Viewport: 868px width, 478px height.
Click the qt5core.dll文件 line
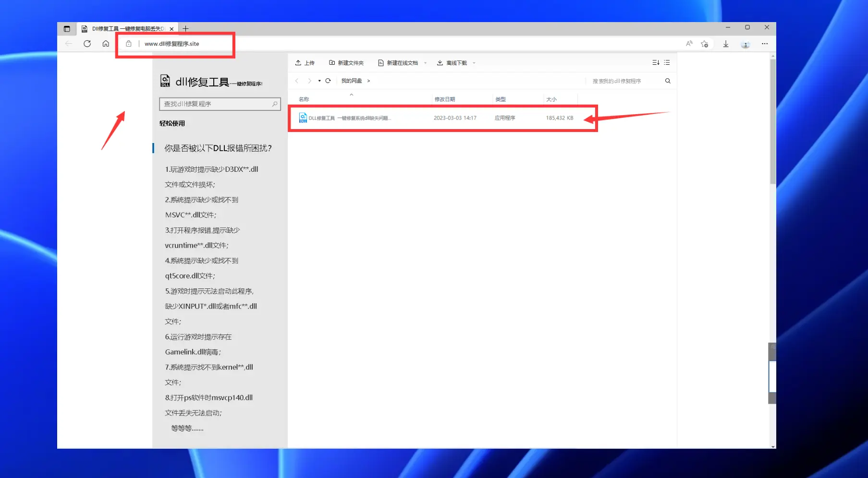pyautogui.click(x=190, y=276)
